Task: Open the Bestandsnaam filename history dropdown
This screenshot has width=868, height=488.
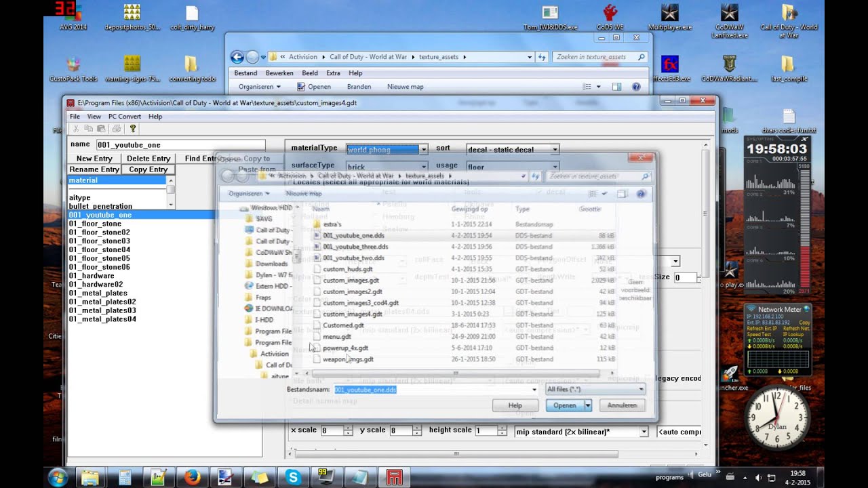Action: click(534, 390)
